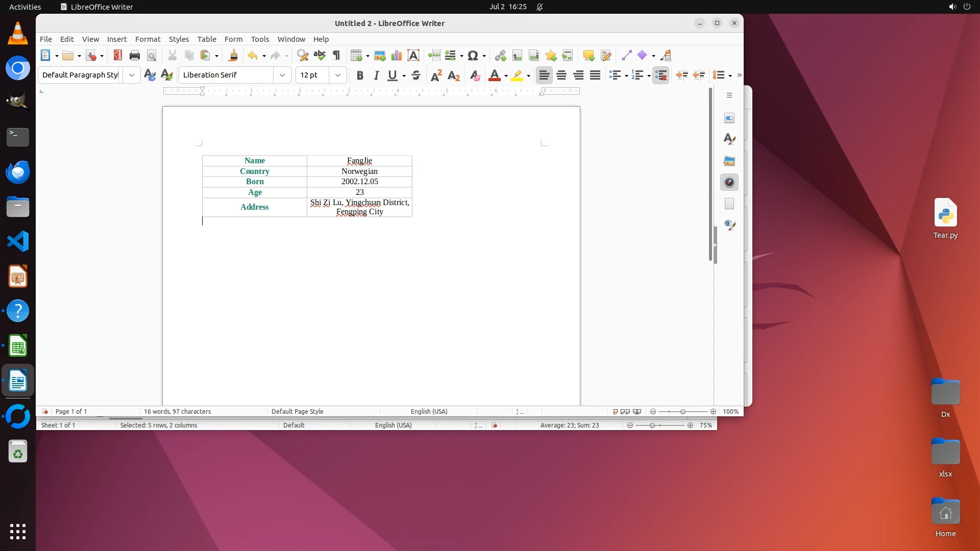Expand the paragraph style dropdown
The width and height of the screenshot is (980, 551).
tap(132, 75)
